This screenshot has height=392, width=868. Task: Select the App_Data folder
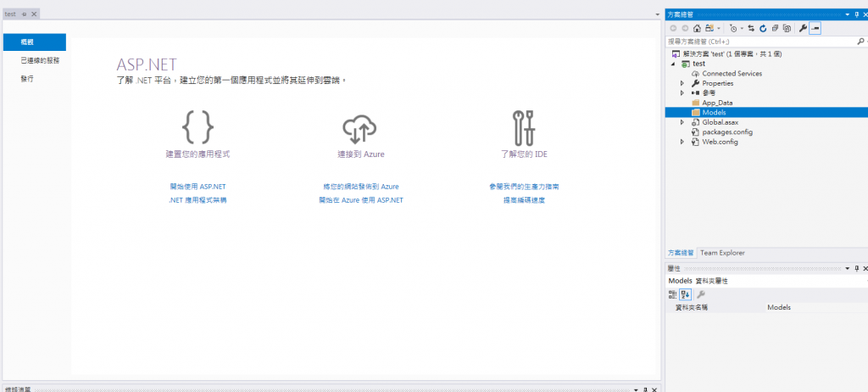coord(712,103)
